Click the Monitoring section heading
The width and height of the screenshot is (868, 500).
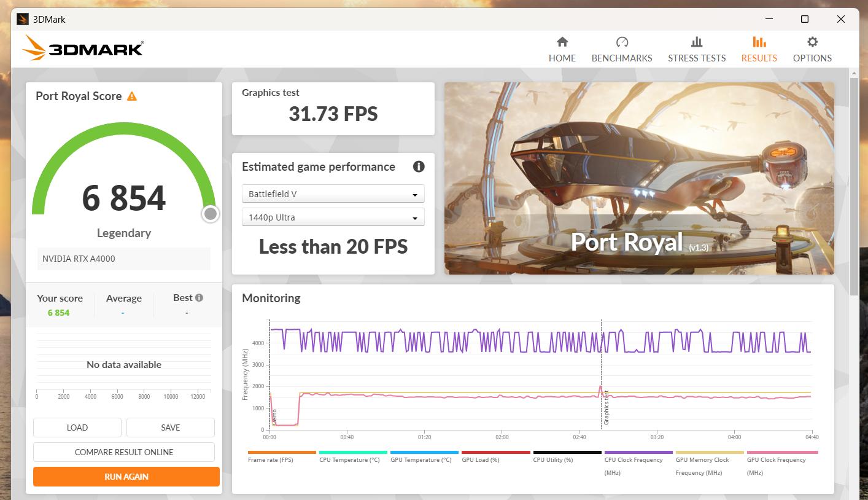(271, 298)
